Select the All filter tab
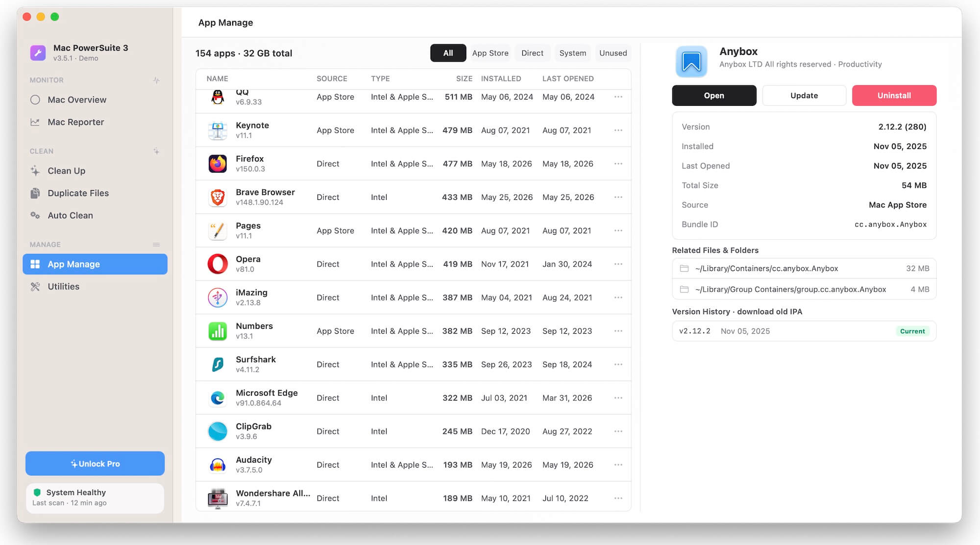 [448, 53]
